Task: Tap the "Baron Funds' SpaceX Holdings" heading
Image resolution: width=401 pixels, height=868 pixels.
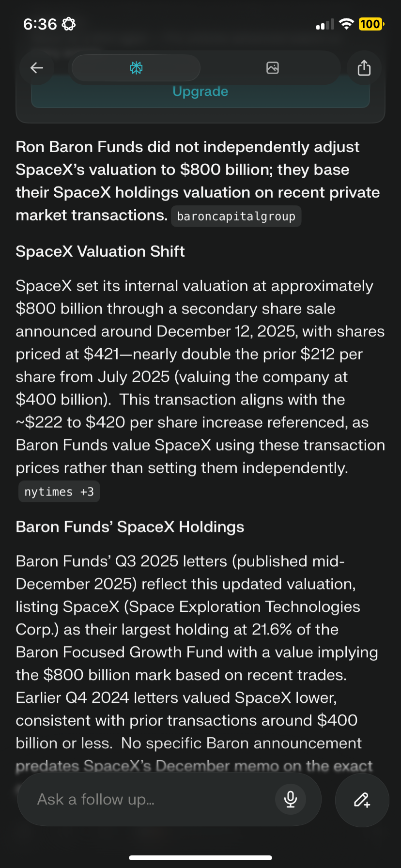Action: click(x=130, y=527)
